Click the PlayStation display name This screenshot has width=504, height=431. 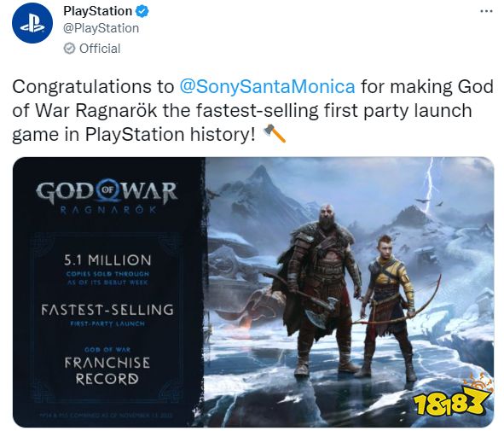tap(98, 11)
